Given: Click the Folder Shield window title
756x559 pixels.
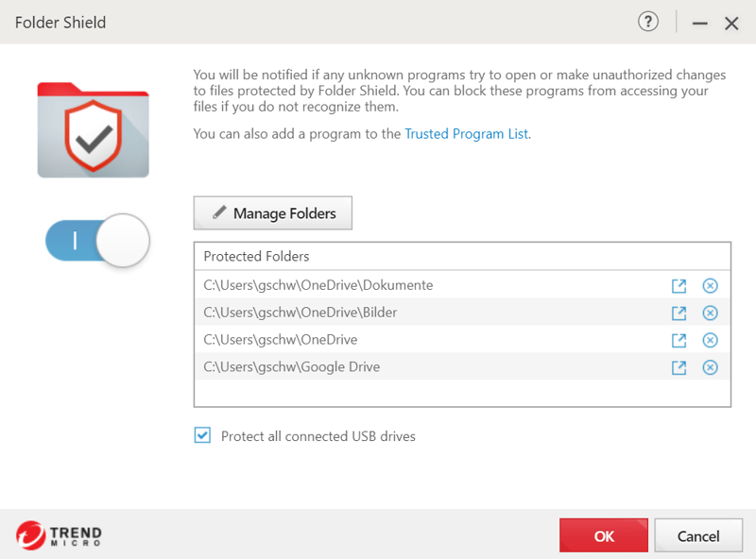Looking at the screenshot, I should [60, 23].
